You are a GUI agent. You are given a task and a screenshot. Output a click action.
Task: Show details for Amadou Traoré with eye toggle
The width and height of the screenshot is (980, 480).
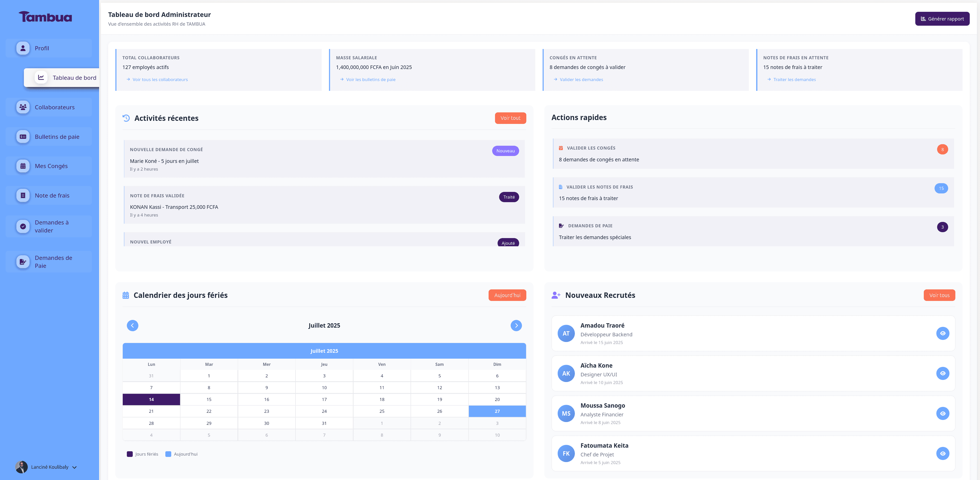pyautogui.click(x=942, y=333)
